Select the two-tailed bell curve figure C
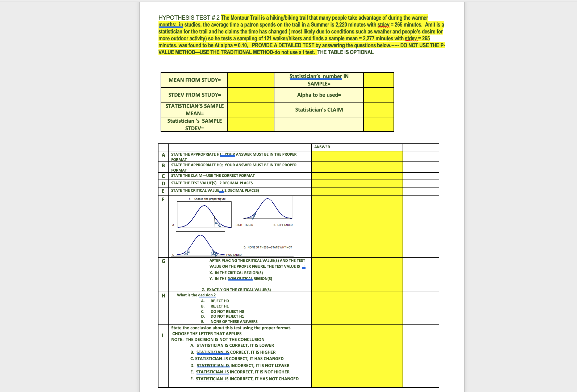 pos(200,243)
